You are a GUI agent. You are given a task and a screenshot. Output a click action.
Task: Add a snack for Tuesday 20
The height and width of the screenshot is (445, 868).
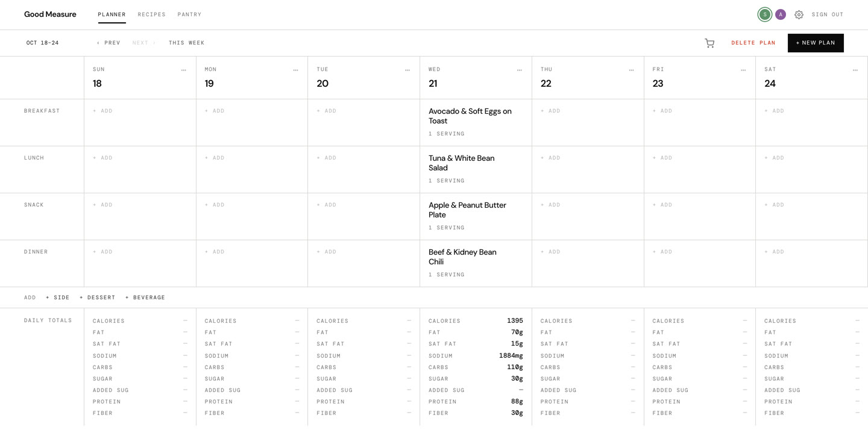327,205
